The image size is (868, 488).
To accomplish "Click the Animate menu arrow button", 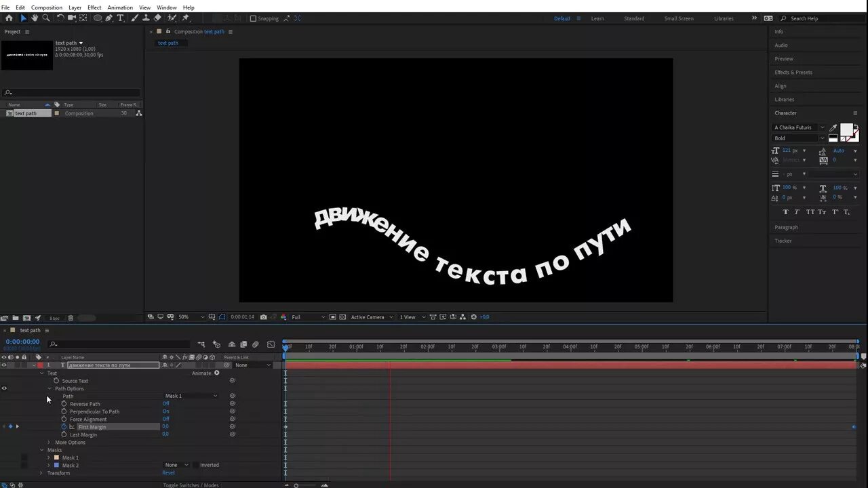I will click(x=217, y=373).
